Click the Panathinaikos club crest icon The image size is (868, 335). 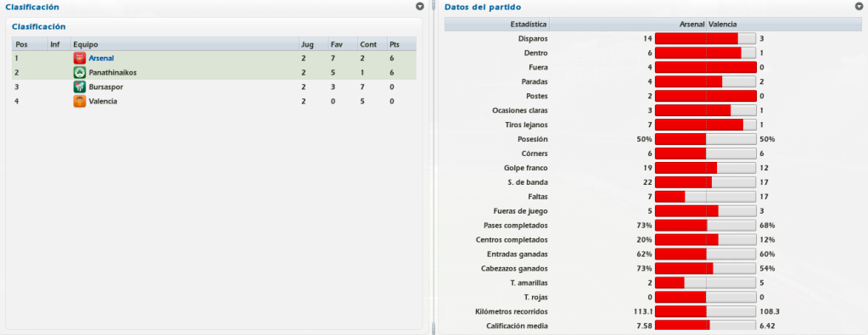(x=79, y=73)
